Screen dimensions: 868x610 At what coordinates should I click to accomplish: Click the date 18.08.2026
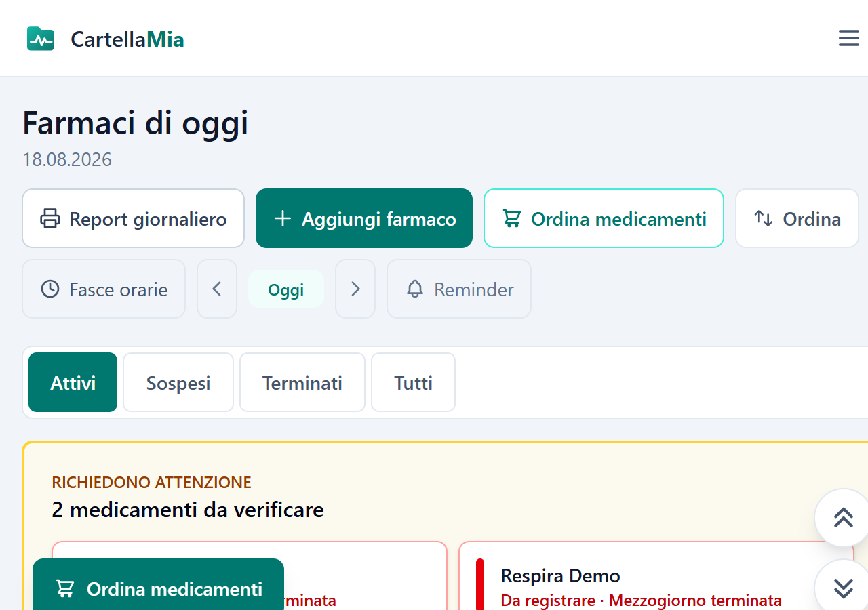point(67,160)
